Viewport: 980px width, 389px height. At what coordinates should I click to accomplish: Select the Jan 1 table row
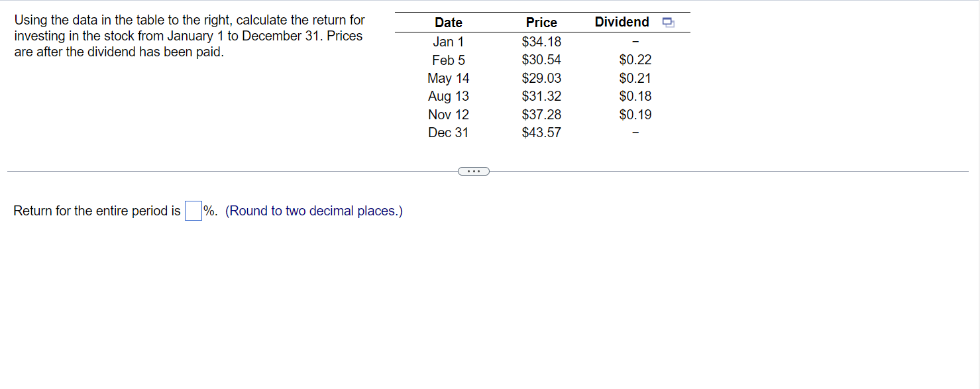coord(449,41)
